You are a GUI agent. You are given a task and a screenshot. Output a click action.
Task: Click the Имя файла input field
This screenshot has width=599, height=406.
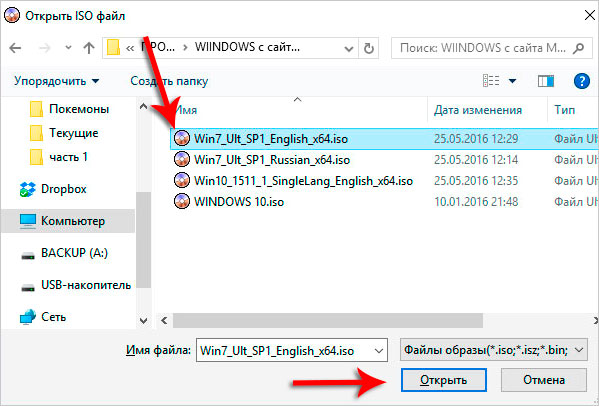(x=292, y=350)
